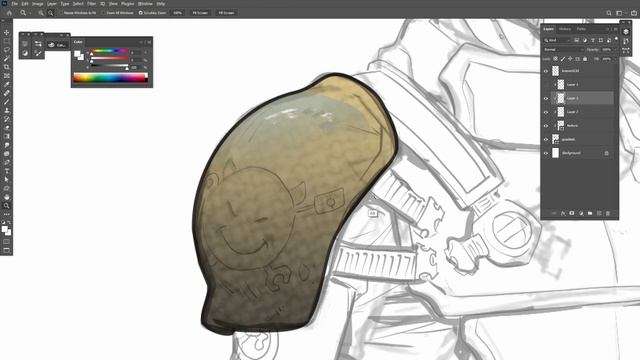Image resolution: width=640 pixels, height=360 pixels.
Task: Click the lock position icon
Action: 570,59
